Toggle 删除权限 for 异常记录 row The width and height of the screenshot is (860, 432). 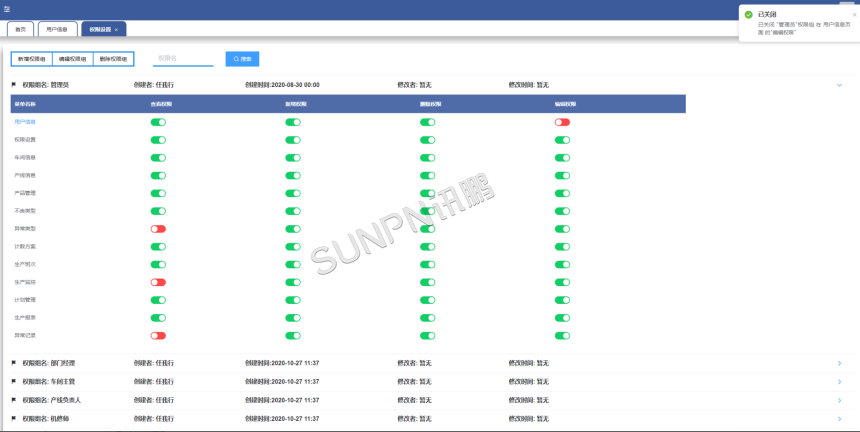point(427,336)
